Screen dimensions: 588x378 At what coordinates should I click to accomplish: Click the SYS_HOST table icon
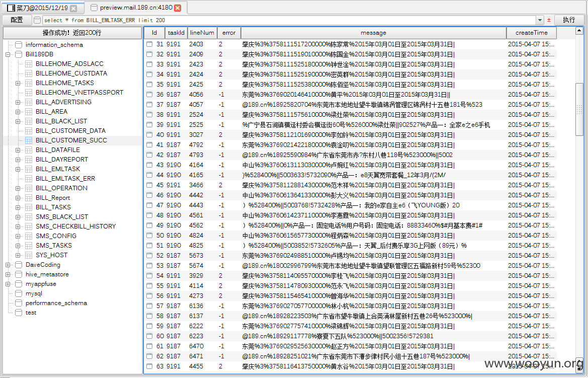coord(29,255)
